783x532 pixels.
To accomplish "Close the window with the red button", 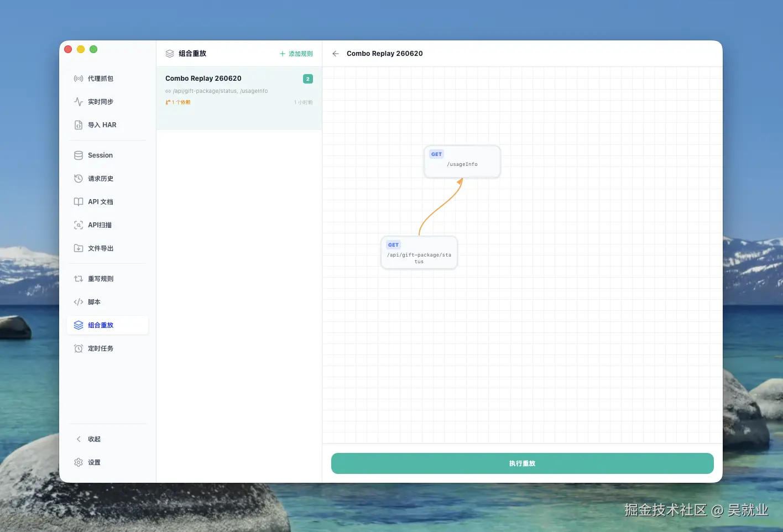I will pos(68,49).
